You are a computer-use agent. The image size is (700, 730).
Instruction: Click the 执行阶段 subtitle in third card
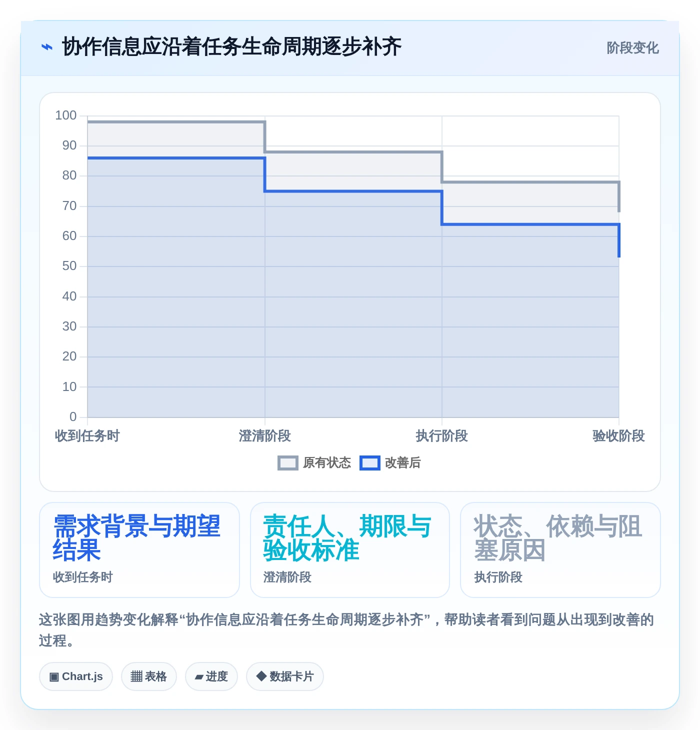pyautogui.click(x=498, y=577)
